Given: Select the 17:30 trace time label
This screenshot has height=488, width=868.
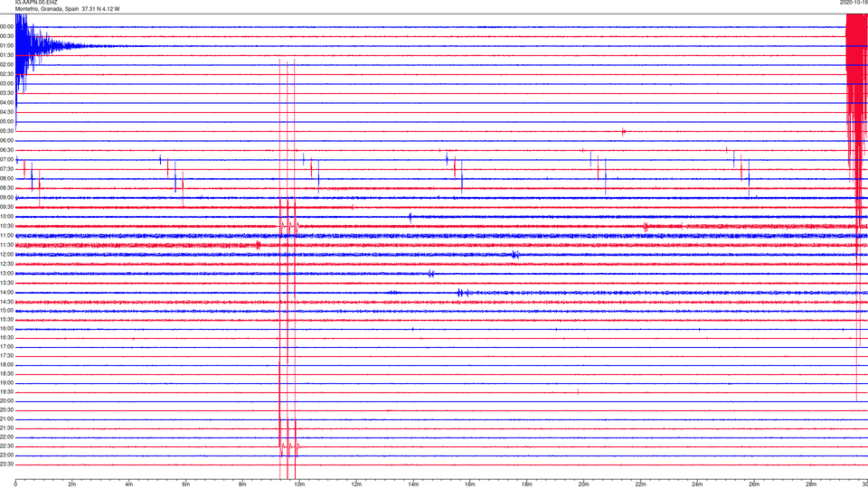Looking at the screenshot, I should click(7, 356).
